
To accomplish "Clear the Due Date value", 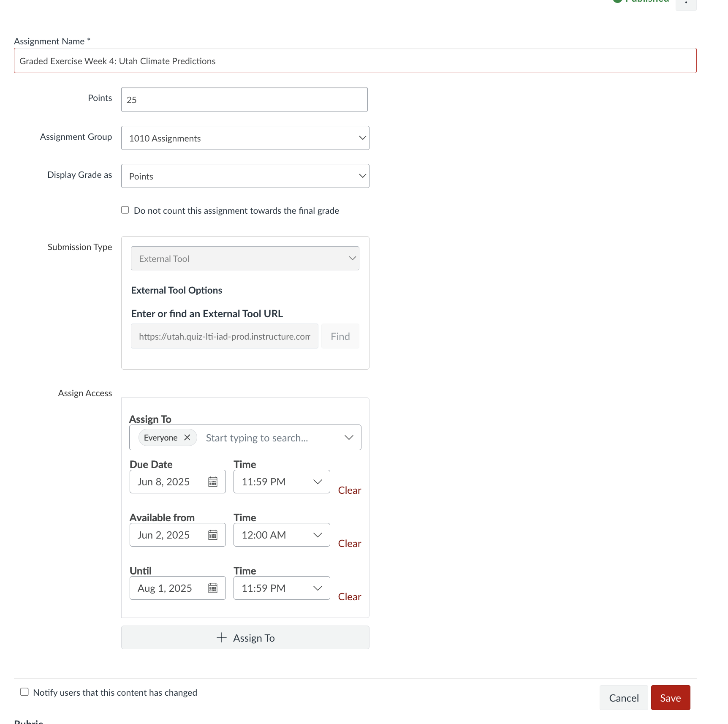I will pyautogui.click(x=349, y=490).
